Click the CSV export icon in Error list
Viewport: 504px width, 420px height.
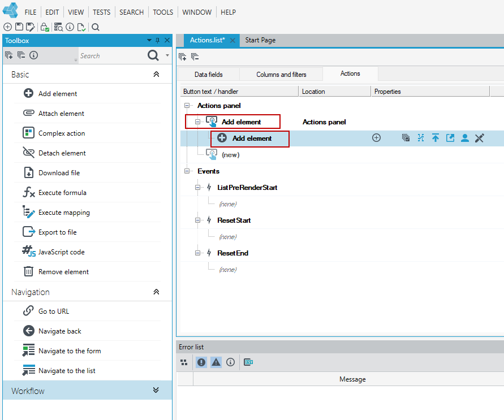coord(248,362)
